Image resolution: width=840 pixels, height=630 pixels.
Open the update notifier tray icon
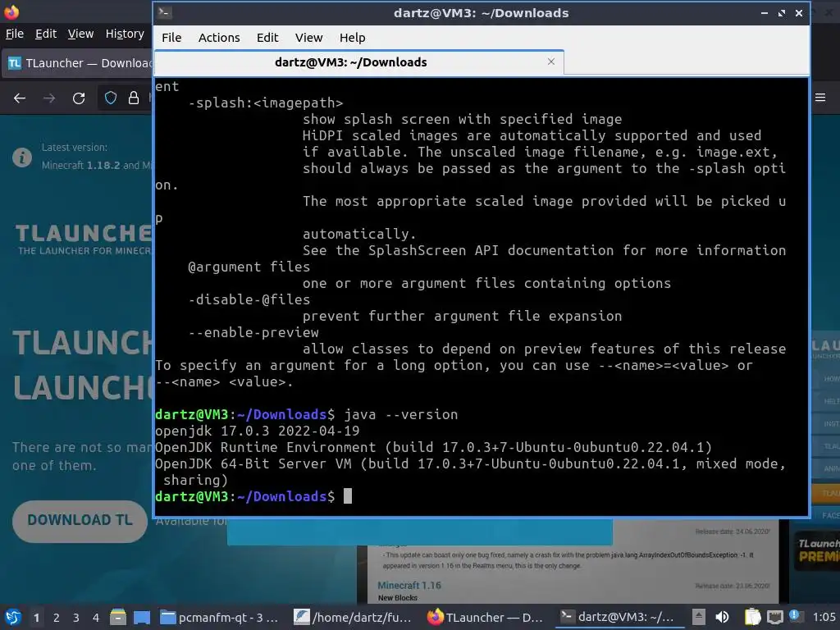[x=795, y=616]
